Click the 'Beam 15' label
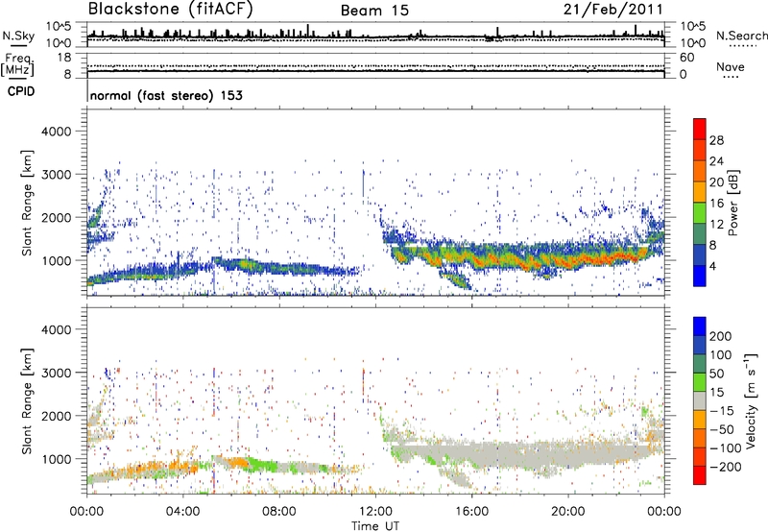This screenshot has height=532, width=768. pos(374,11)
